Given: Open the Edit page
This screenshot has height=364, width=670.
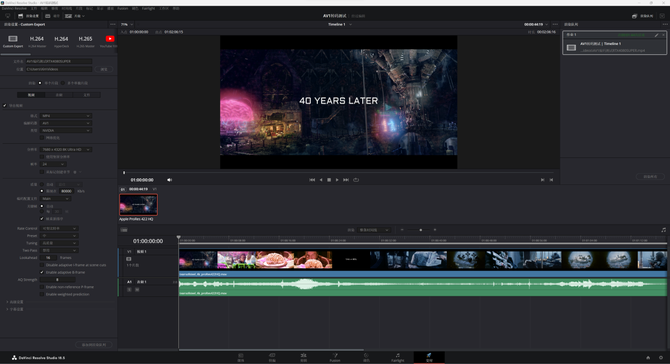Looking at the screenshot, I should pos(303,357).
